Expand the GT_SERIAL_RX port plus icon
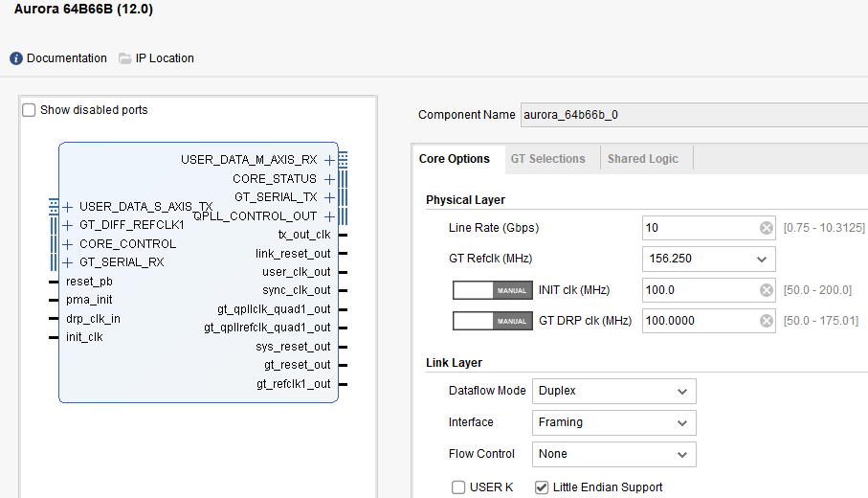 tap(68, 262)
